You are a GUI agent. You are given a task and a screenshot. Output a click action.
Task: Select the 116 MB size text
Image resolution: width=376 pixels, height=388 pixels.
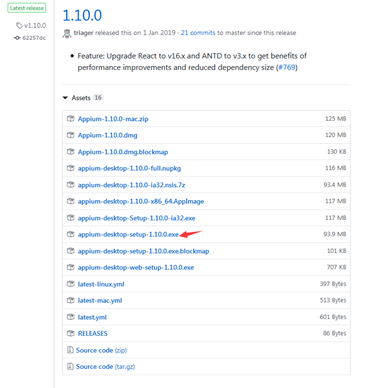[x=336, y=168]
